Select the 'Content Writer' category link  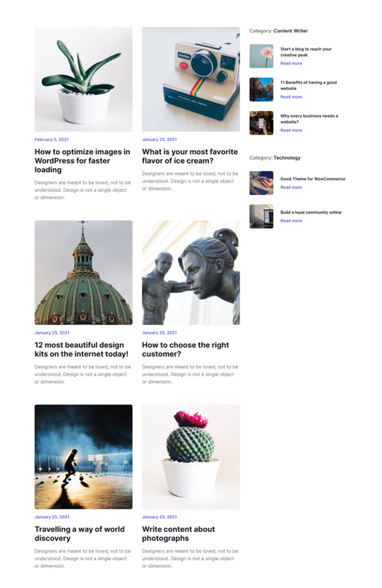pos(290,31)
